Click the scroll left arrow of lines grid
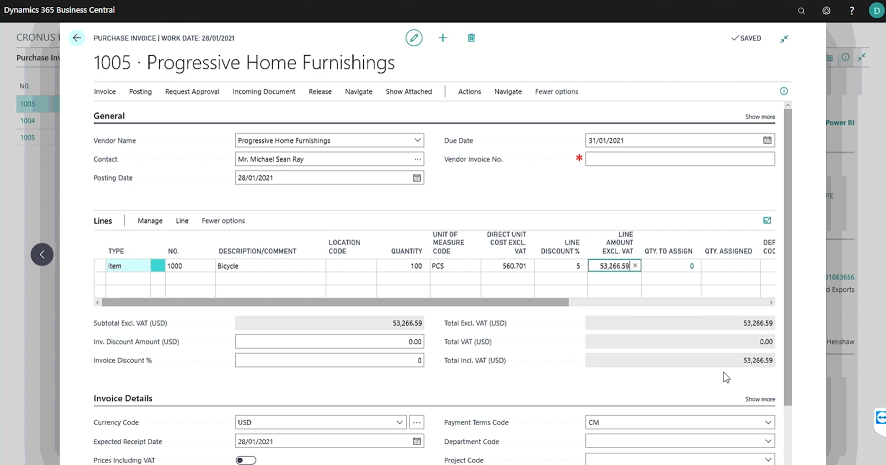 pos(98,302)
